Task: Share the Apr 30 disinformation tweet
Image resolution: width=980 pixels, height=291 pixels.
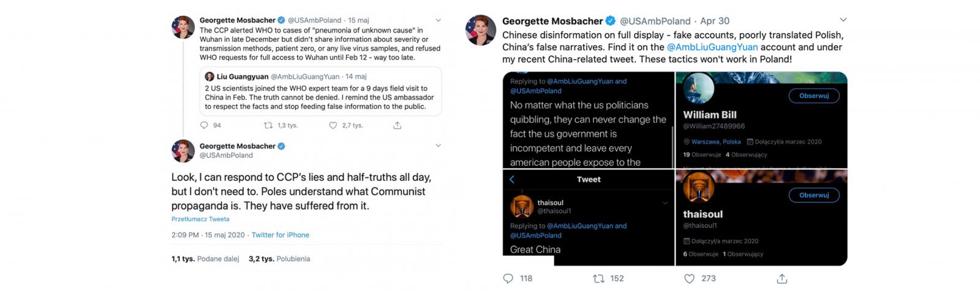Action: [x=782, y=279]
